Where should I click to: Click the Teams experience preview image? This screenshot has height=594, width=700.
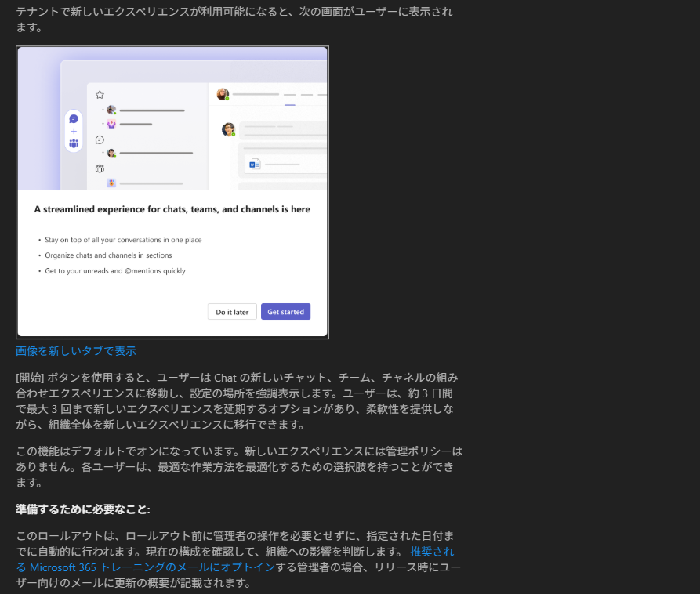pos(172,192)
